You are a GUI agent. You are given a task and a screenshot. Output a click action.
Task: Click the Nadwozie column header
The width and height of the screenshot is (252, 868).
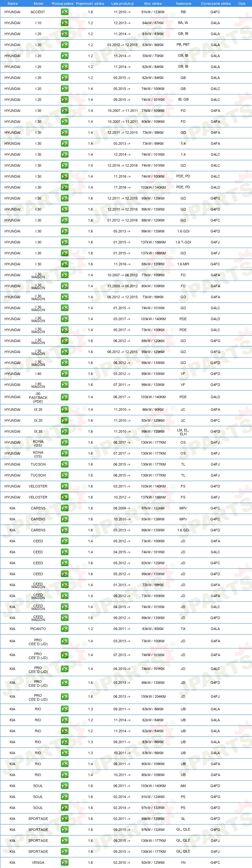click(x=184, y=3)
